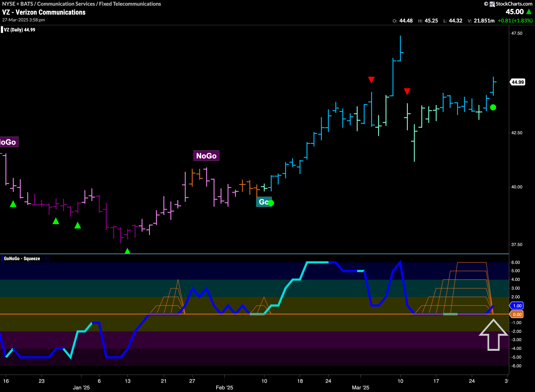Select the red down triangle above early March bars
535x392 pixels.
[x=371, y=80]
